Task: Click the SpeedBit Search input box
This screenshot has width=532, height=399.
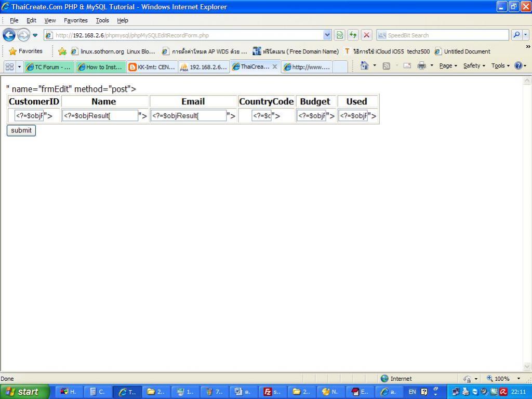Action: point(443,35)
